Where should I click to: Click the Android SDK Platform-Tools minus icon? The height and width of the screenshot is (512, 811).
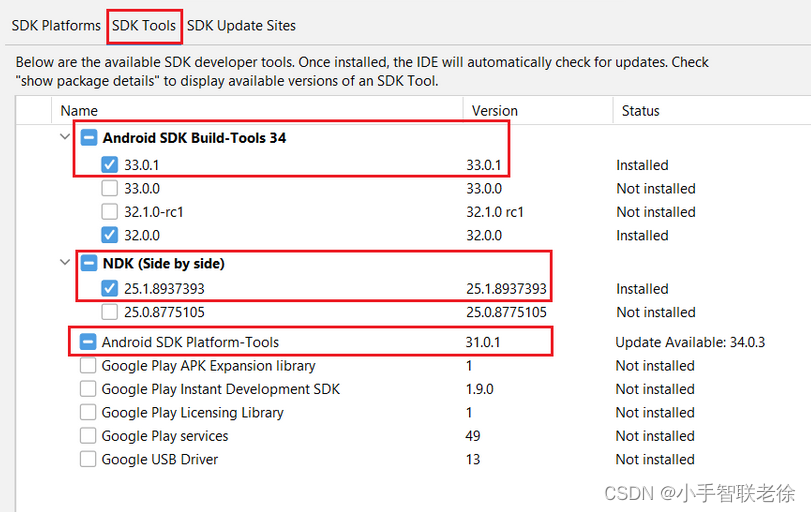[x=88, y=342]
